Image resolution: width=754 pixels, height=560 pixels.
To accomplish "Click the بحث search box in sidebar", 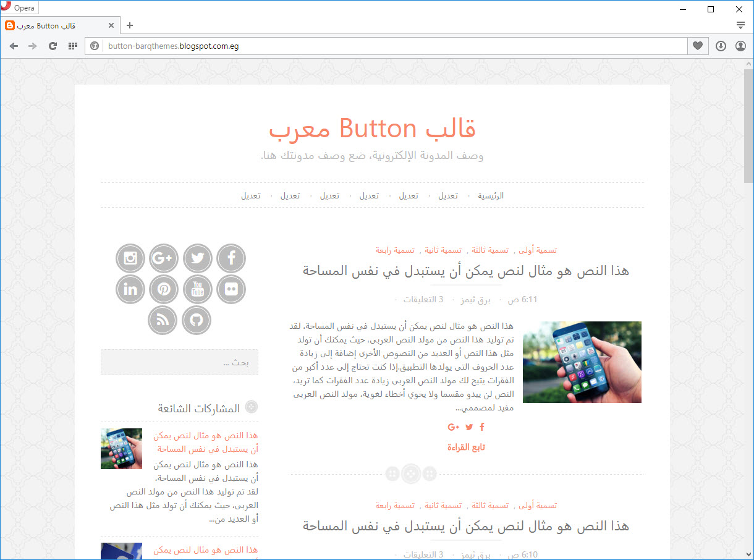I will pyautogui.click(x=179, y=362).
